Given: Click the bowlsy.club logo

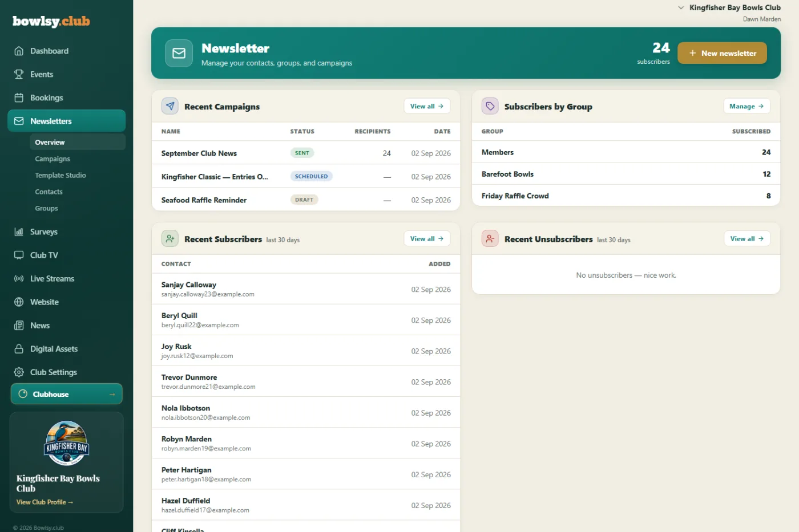Looking at the screenshot, I should (x=51, y=21).
